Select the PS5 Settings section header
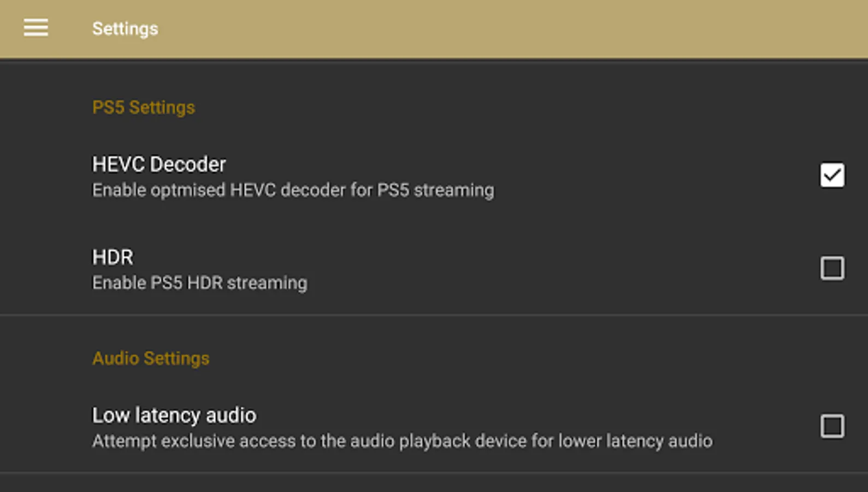 click(143, 107)
